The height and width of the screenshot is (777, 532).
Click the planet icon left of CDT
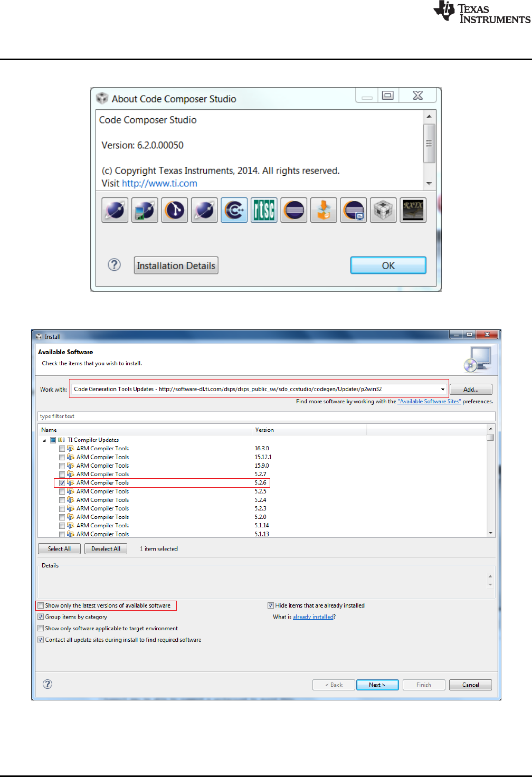[204, 210]
